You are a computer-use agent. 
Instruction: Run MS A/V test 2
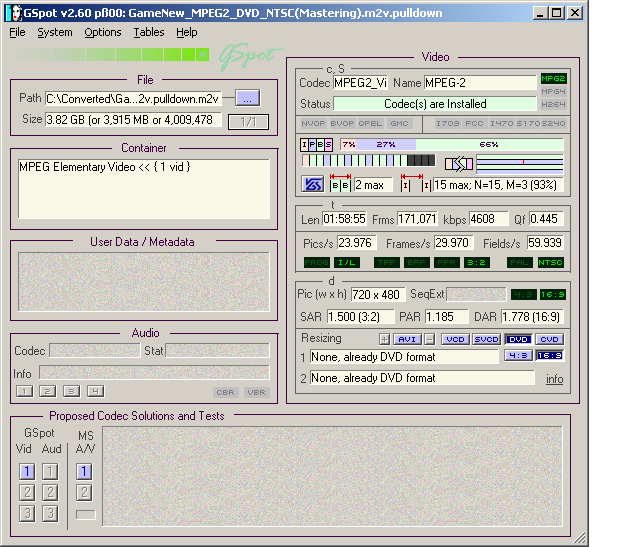(84, 493)
